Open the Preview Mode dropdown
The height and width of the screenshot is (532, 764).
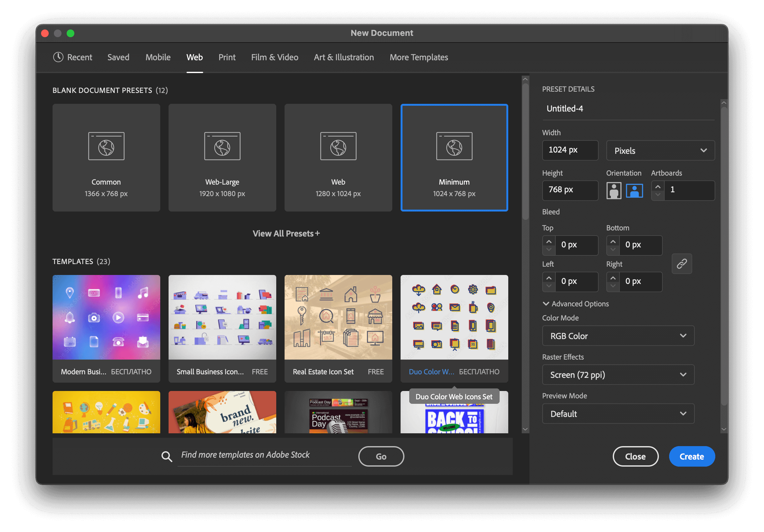click(x=618, y=413)
